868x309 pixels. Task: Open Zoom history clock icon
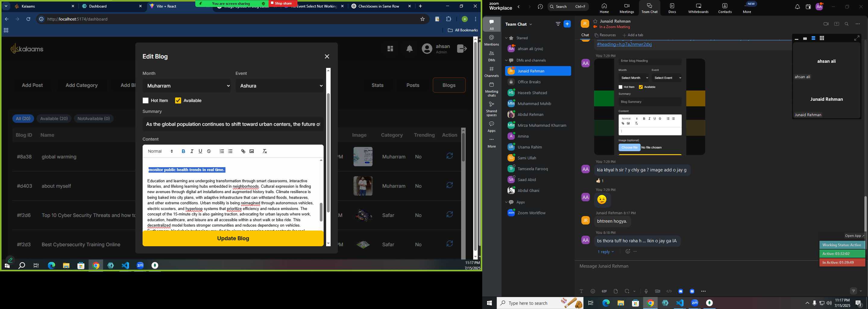540,7
